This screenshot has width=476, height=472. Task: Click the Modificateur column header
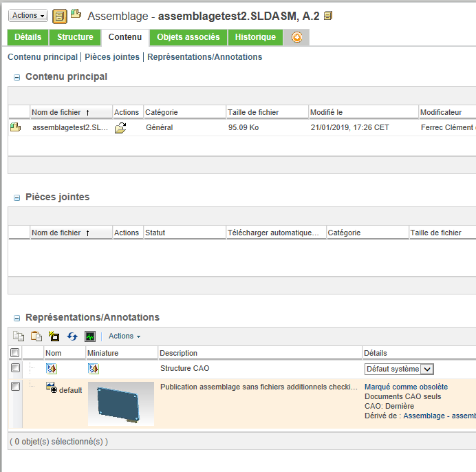(447, 112)
